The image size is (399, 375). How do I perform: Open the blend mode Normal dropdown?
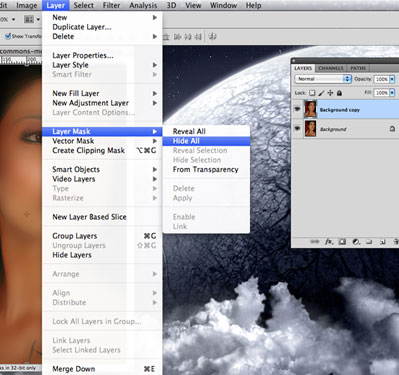[x=323, y=79]
